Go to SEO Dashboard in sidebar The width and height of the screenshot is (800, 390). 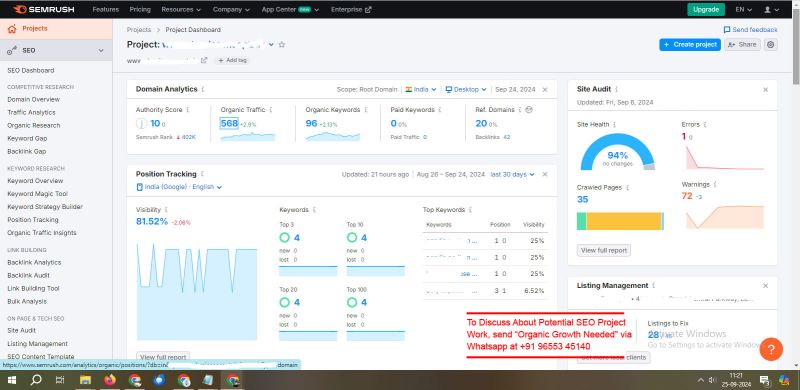click(31, 70)
